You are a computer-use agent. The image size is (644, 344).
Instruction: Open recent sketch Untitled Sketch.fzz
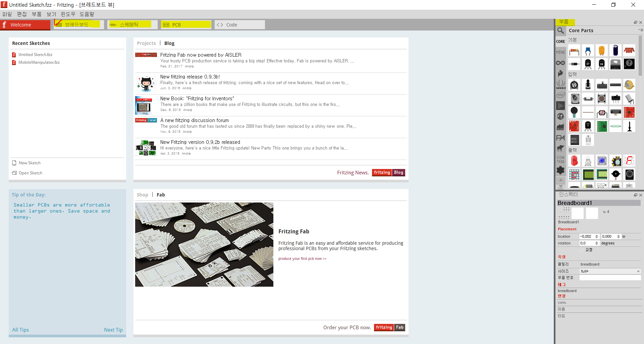tap(35, 55)
